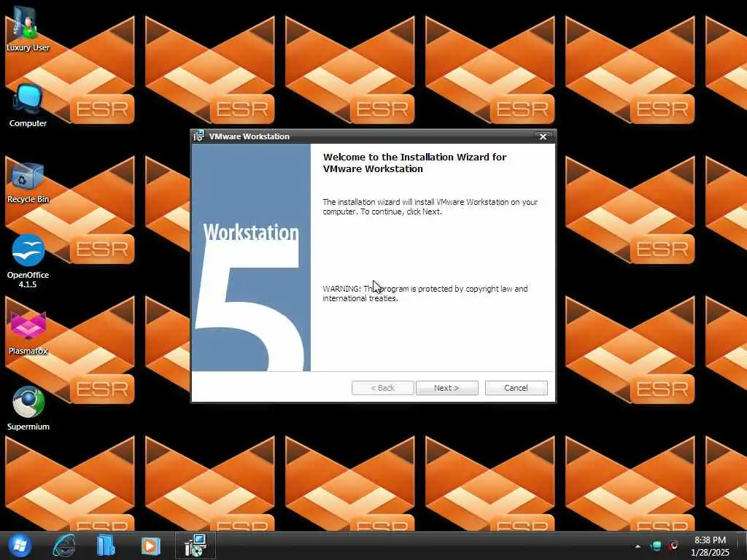Launch the media player taskbar icon
The width and height of the screenshot is (747, 560).
[x=150, y=545]
